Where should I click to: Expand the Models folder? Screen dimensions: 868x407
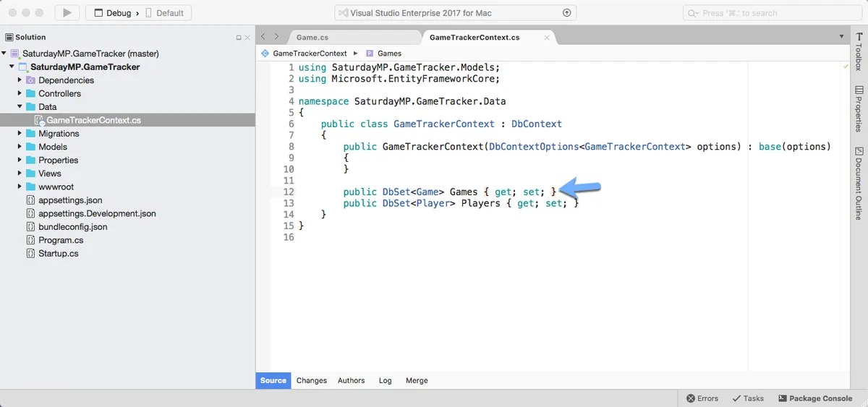[x=20, y=147]
